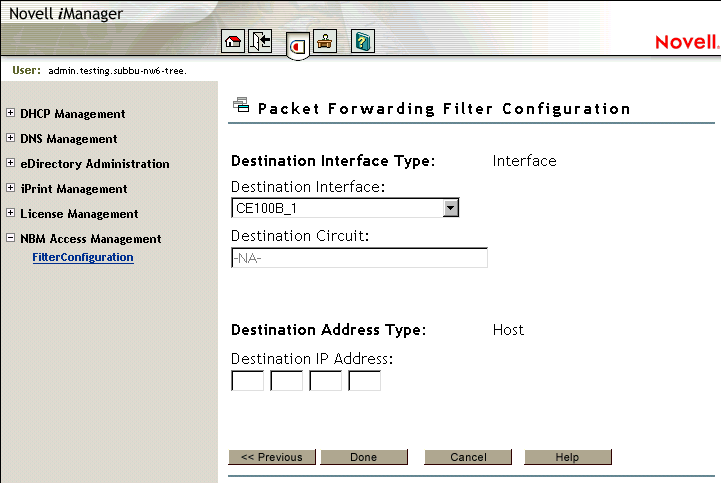Expand License Management category
The width and height of the screenshot is (721, 483).
click(x=11, y=214)
